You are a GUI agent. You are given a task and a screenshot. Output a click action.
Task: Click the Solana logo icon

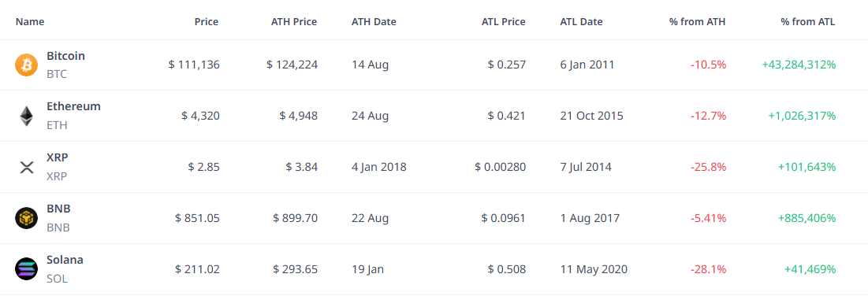26,269
